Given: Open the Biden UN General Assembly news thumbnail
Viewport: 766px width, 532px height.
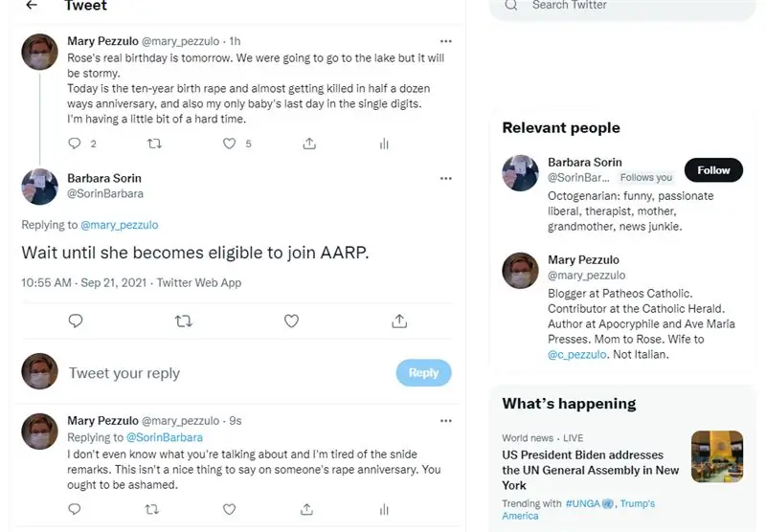Looking at the screenshot, I should 717,456.
